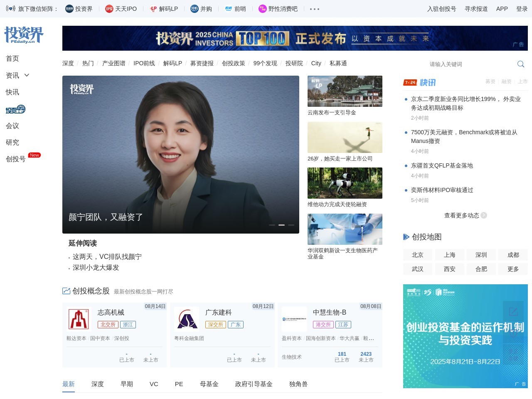This screenshot has width=532, height=399.
Task: Click the 志高机械 company logo
Action: pyautogui.click(x=79, y=319)
